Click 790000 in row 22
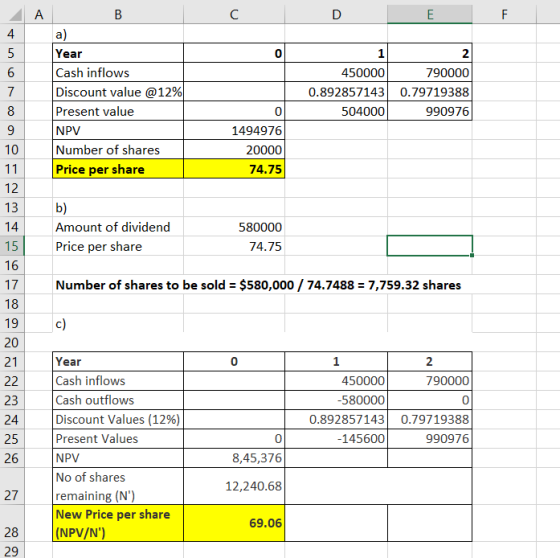Viewport: 560px width, 558px height. coord(430,381)
